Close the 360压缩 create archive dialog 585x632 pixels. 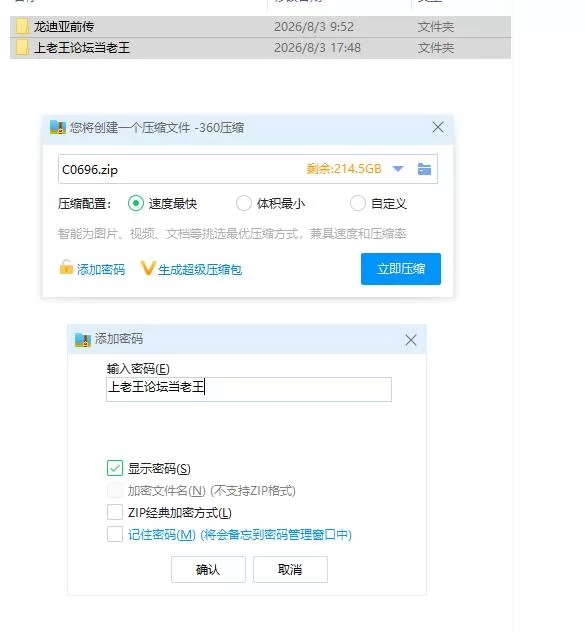(x=438, y=127)
